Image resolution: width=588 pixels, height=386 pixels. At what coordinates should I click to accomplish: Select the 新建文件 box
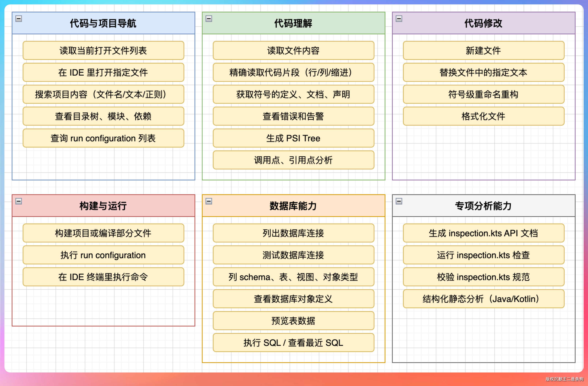[483, 51]
